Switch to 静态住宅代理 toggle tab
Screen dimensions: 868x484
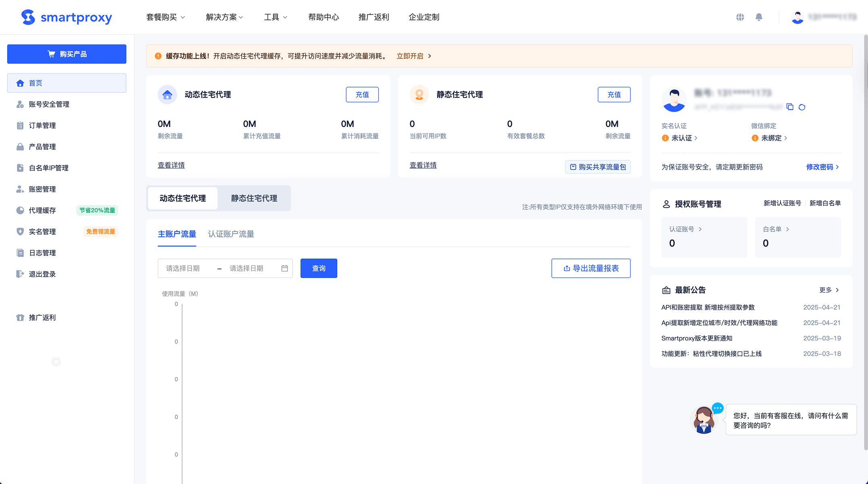[x=254, y=198]
